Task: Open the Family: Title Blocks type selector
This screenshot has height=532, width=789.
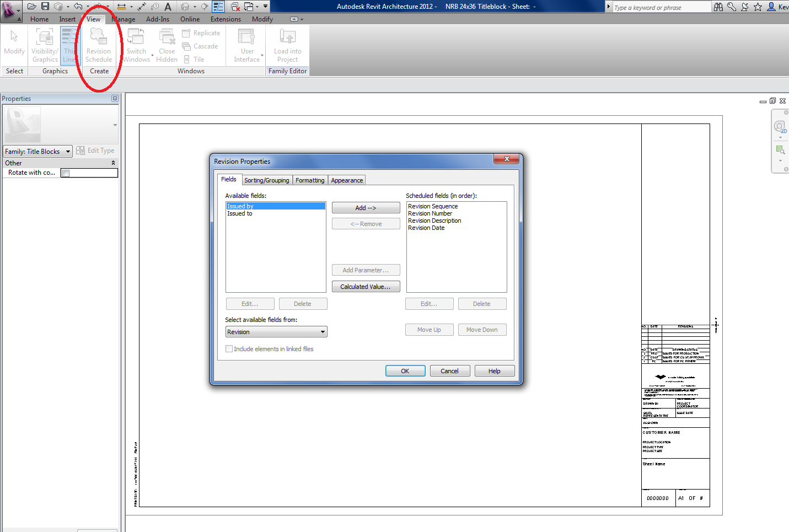Action: 38,152
